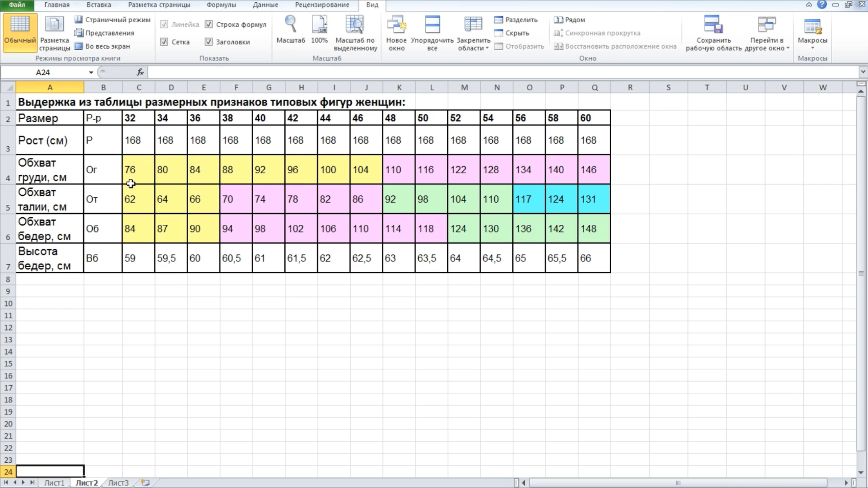Click Восстановить расположение окна
This screenshot has width=868, height=488.
615,46
